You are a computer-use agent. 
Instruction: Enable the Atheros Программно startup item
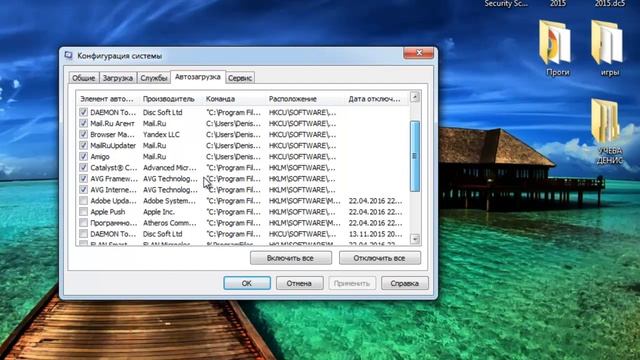pyautogui.click(x=83, y=222)
